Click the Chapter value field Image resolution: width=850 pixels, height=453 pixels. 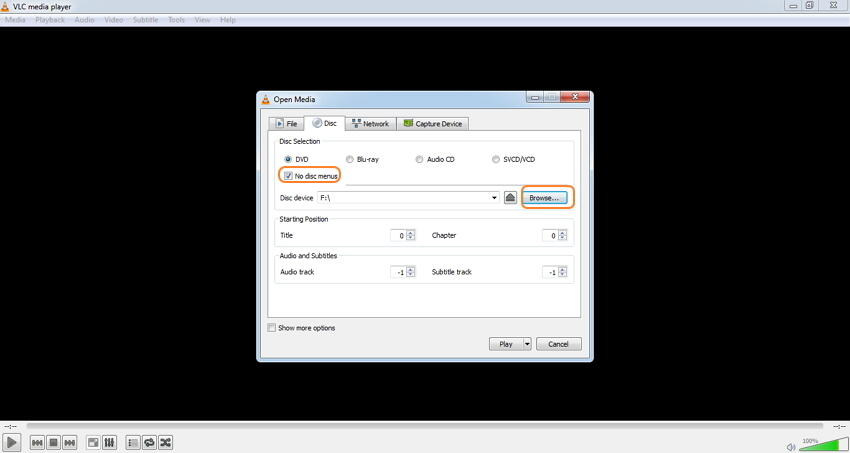tap(550, 235)
